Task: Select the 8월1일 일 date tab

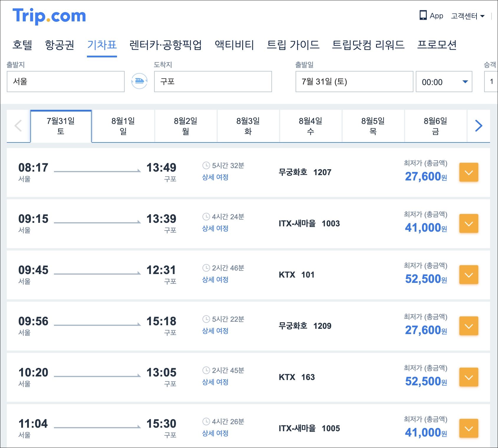Action: pyautogui.click(x=123, y=126)
